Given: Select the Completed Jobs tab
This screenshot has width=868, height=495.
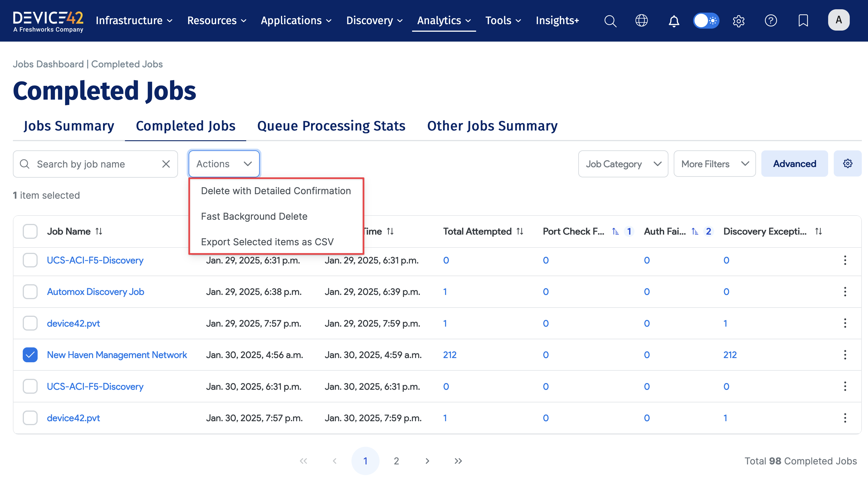Looking at the screenshot, I should pos(186,126).
